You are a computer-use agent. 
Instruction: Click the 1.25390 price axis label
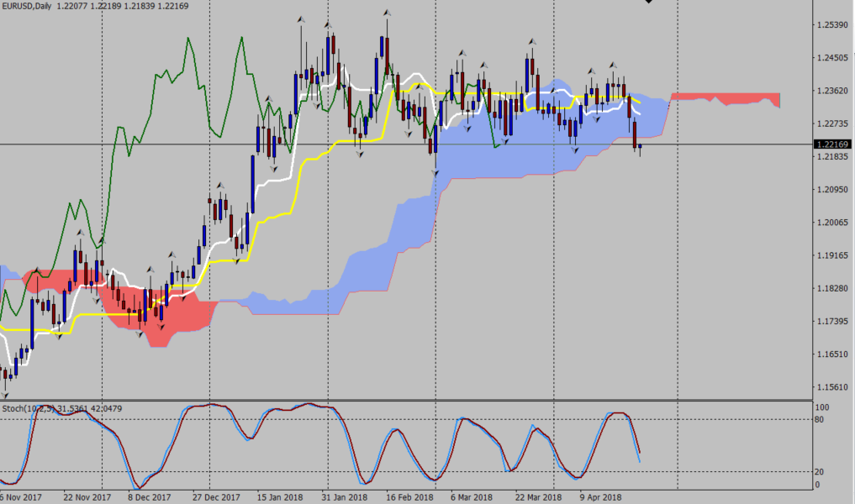click(832, 25)
